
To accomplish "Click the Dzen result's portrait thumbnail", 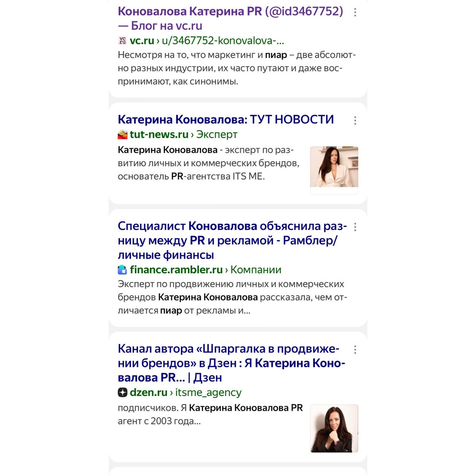I will click(x=334, y=428).
